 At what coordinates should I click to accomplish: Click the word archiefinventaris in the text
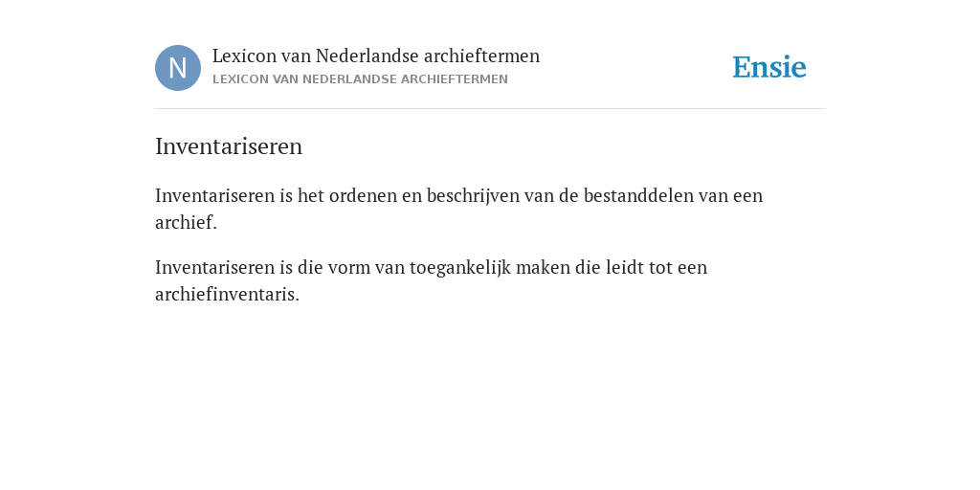[x=226, y=295]
